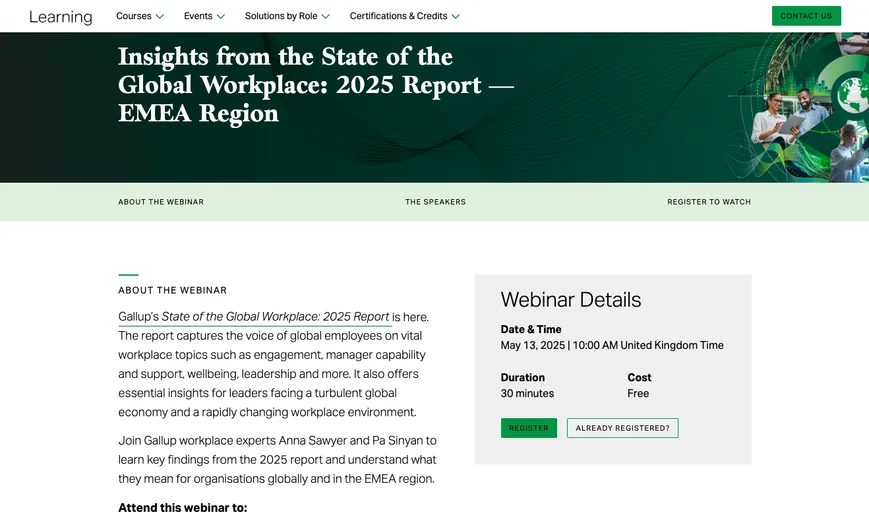Image resolution: width=869 pixels, height=525 pixels.
Task: Open the Events menu
Action: coord(198,16)
